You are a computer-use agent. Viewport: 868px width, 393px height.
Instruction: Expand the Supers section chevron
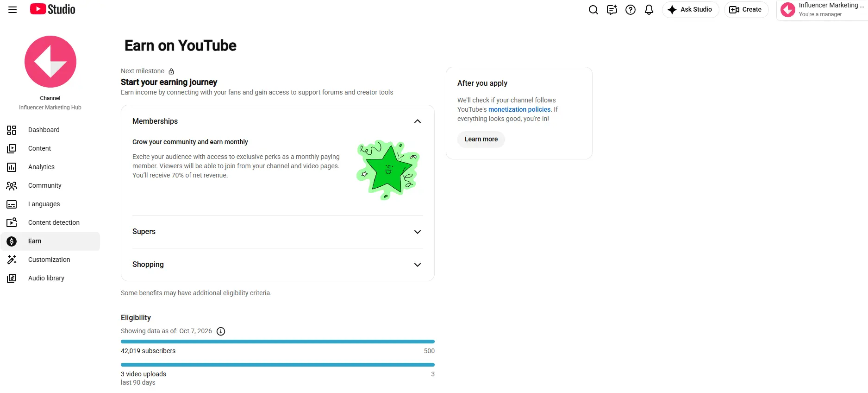(x=418, y=232)
